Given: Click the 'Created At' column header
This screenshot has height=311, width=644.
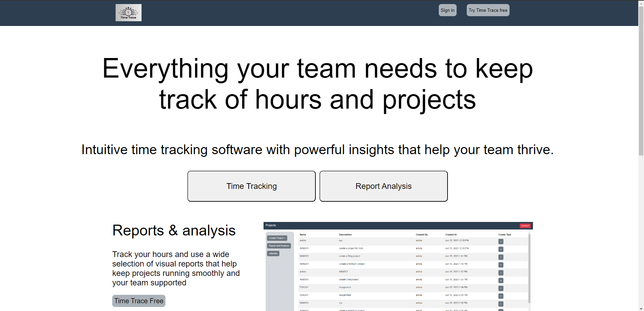Looking at the screenshot, I should 451,234.
